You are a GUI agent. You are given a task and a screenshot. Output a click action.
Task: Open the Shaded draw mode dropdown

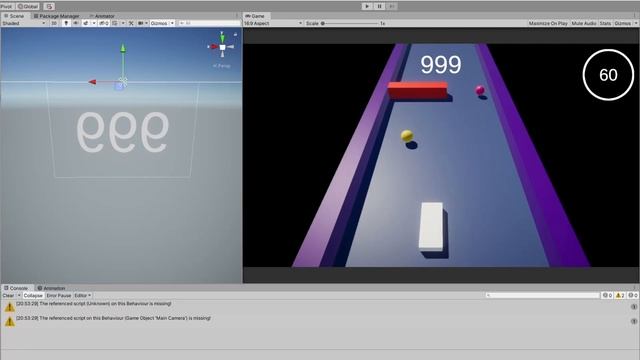[24, 23]
